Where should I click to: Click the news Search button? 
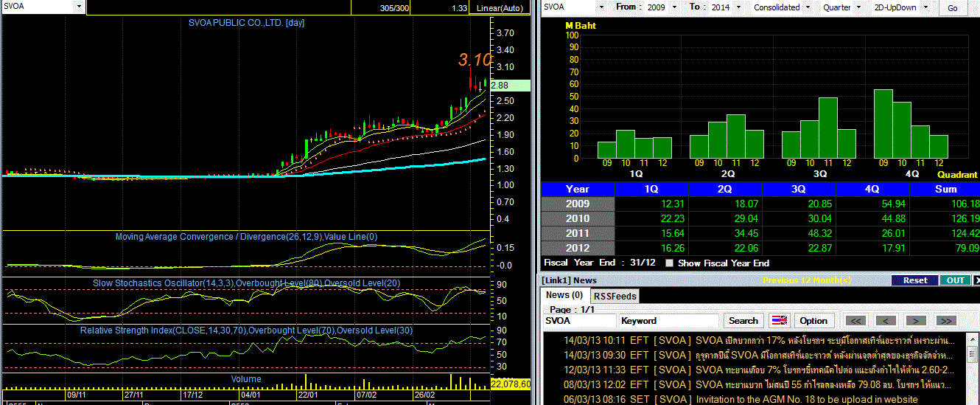(743, 321)
